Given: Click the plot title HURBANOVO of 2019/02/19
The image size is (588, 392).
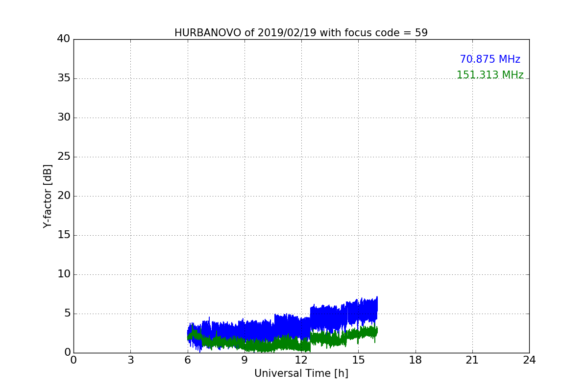Looking at the screenshot, I should [x=301, y=33].
